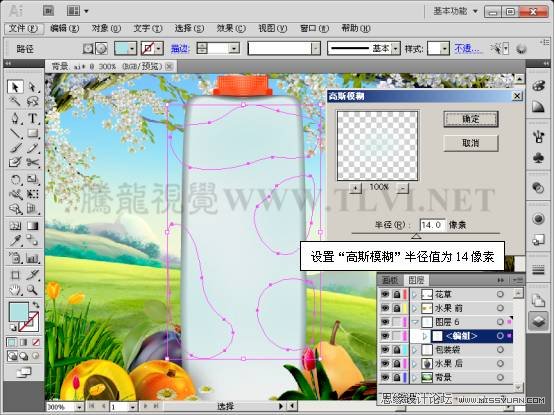The height and width of the screenshot is (415, 555).
Task: Select the Blend tool
Action: (x=32, y=240)
